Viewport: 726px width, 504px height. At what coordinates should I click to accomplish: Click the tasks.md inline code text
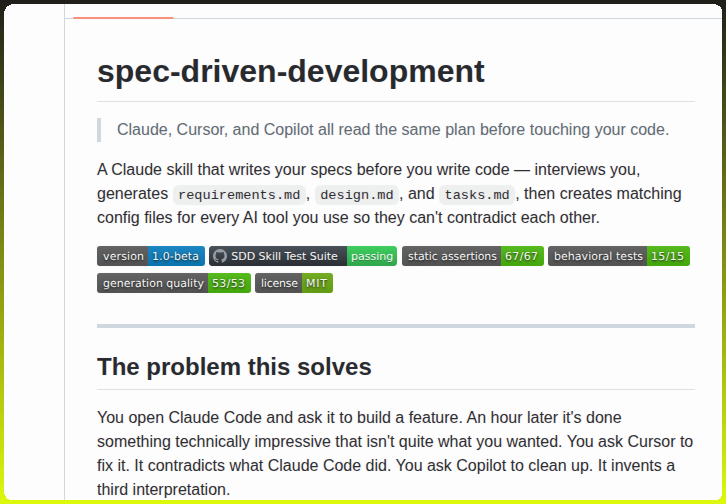point(477,195)
